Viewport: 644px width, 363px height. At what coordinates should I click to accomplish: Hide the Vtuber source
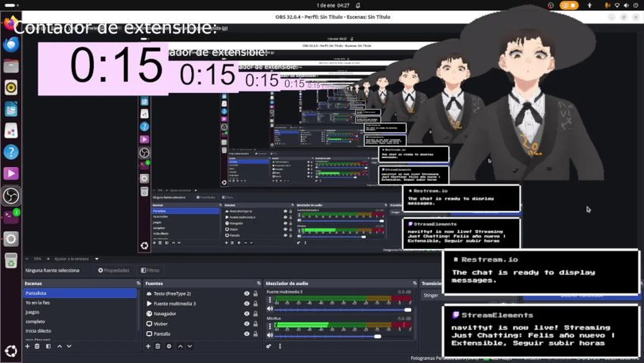[247, 324]
